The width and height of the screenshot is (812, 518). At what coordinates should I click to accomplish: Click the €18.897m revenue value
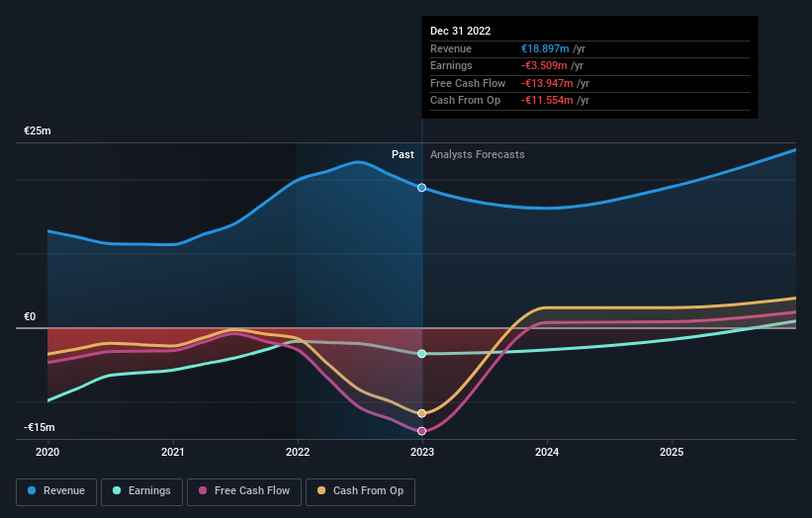point(545,48)
